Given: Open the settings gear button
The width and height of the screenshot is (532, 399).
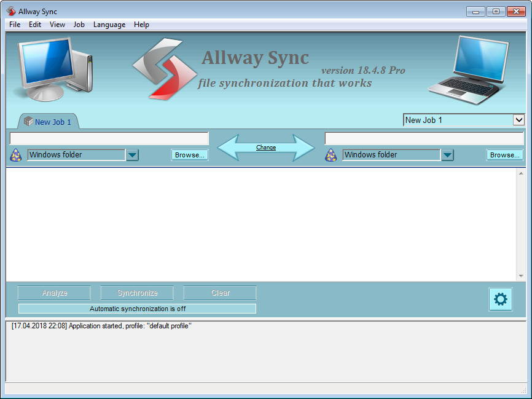Looking at the screenshot, I should [501, 299].
